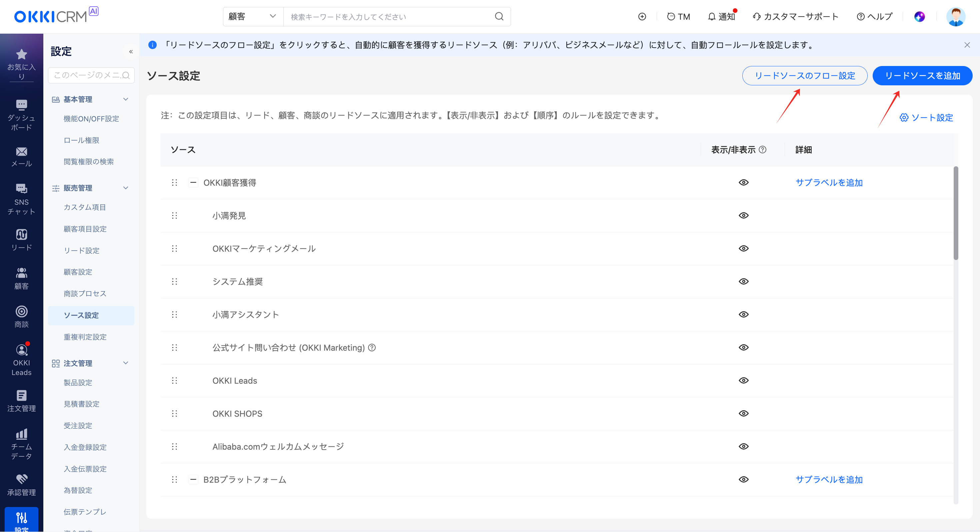Click the search magnifier icon in top bar

coord(499,16)
